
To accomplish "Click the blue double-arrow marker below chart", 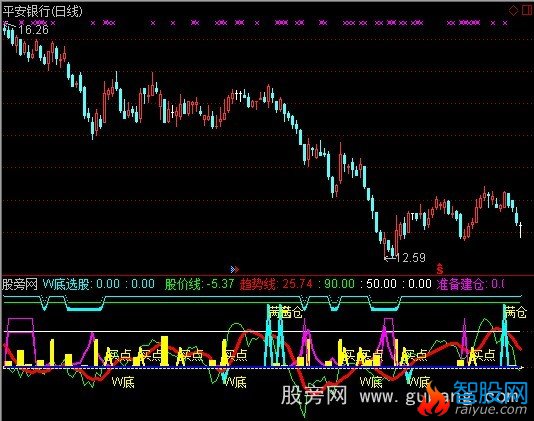I will [x=235, y=270].
